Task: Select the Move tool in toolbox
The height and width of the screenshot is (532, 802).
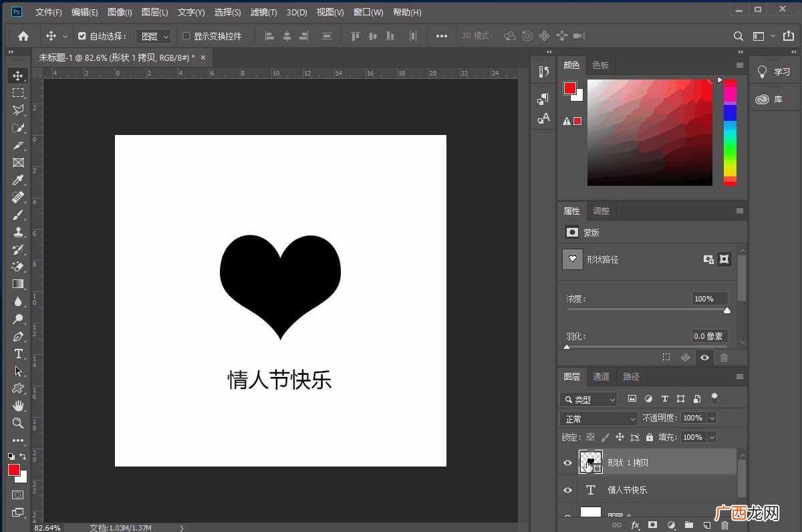Action: pyautogui.click(x=18, y=76)
